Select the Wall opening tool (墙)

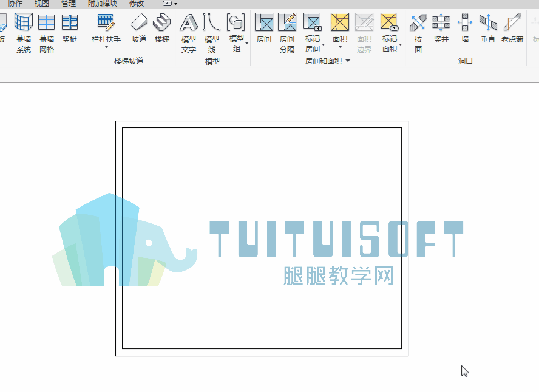coord(465,28)
